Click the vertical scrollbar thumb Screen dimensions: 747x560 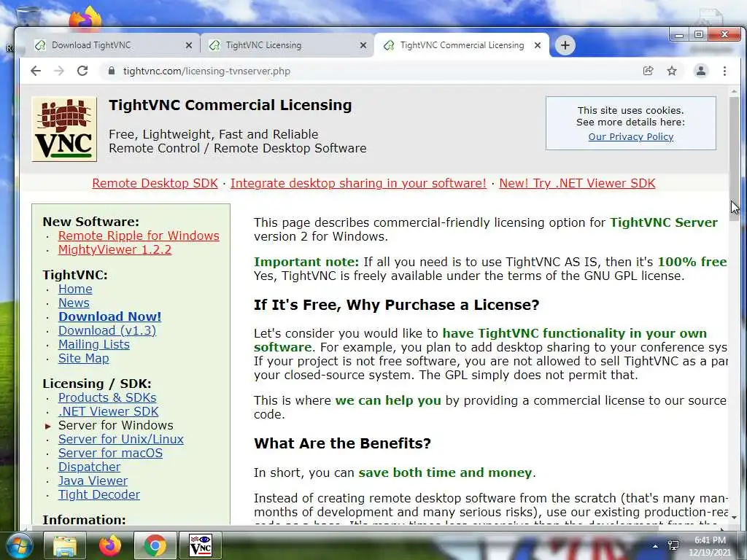[734, 159]
